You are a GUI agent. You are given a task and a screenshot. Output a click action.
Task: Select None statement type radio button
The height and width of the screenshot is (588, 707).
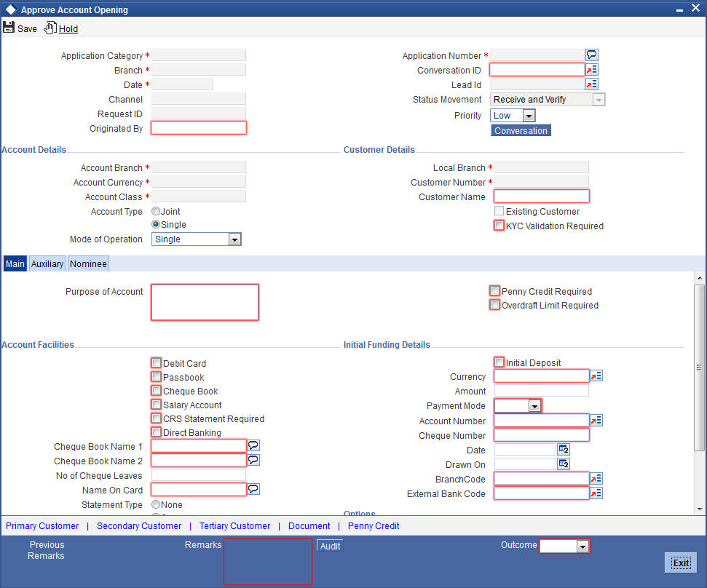(156, 504)
